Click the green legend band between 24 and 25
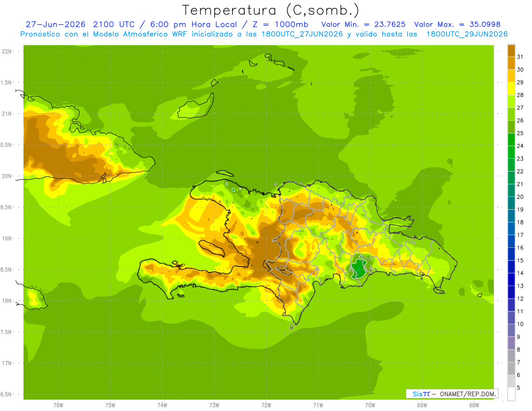The image size is (532, 411). tap(511, 140)
